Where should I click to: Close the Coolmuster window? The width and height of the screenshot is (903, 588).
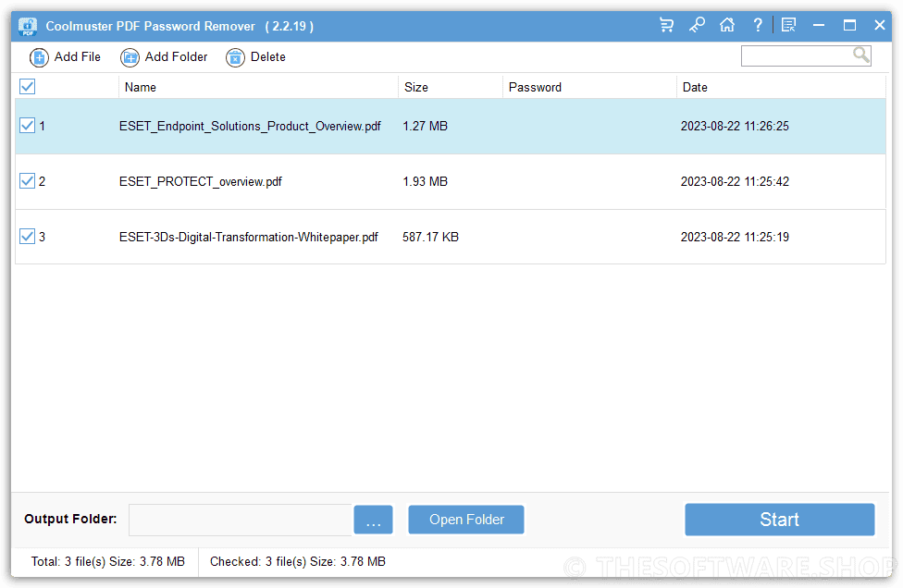coord(879,25)
